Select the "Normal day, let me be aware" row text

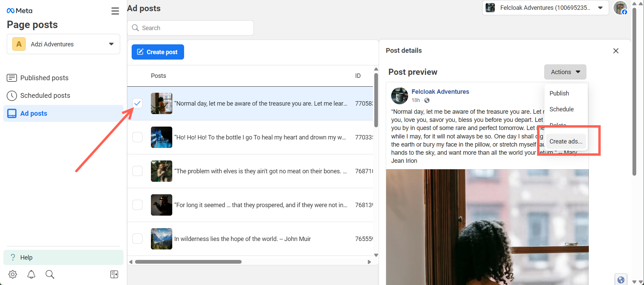pos(261,104)
